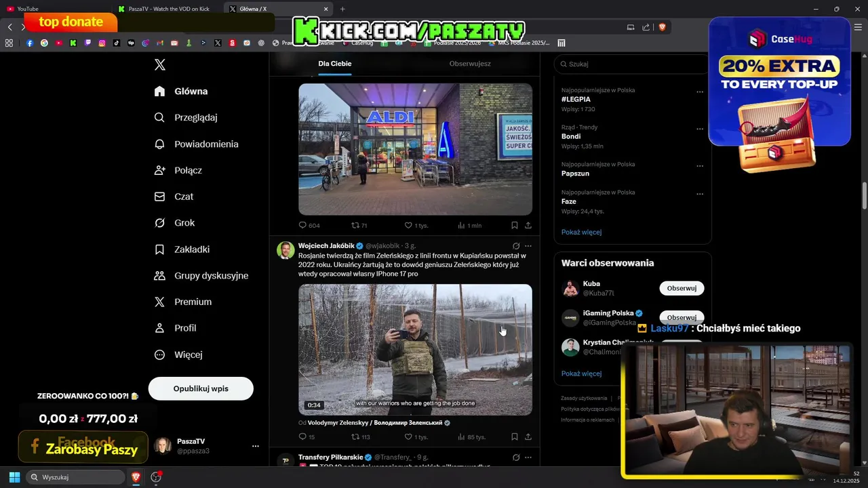
Task: Switch to PaszaTV Kick browser tab
Action: coord(166,9)
